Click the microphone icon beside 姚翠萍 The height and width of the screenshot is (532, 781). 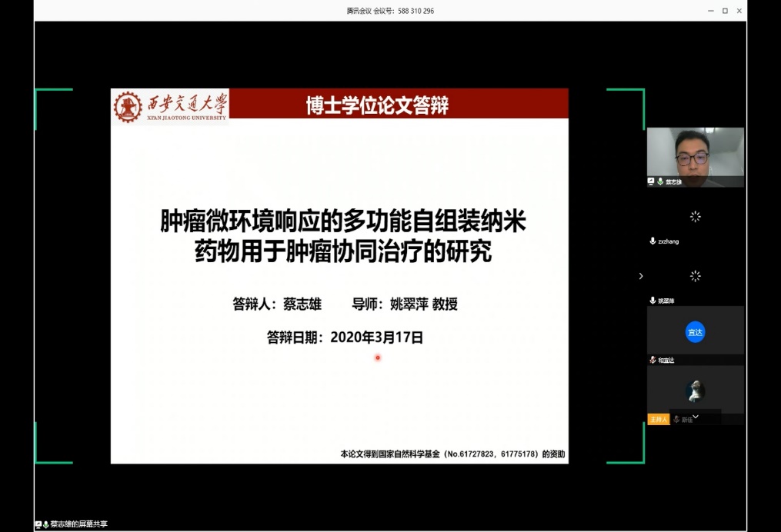pyautogui.click(x=653, y=301)
